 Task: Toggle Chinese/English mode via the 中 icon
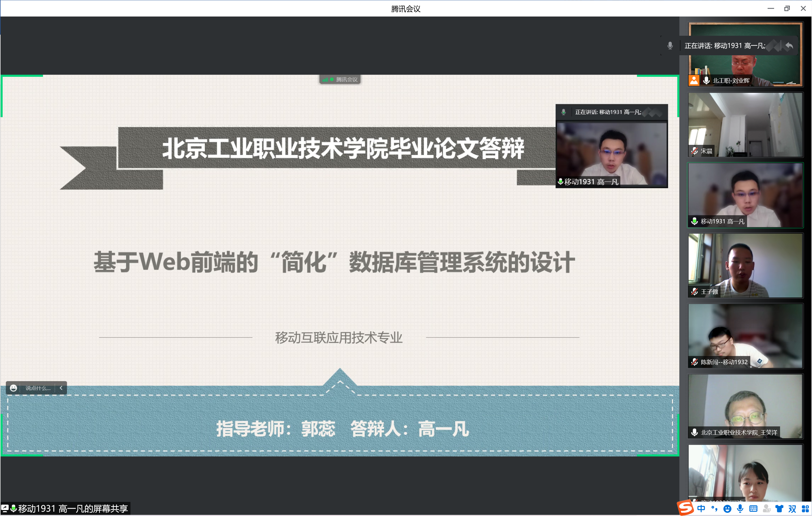(701, 509)
